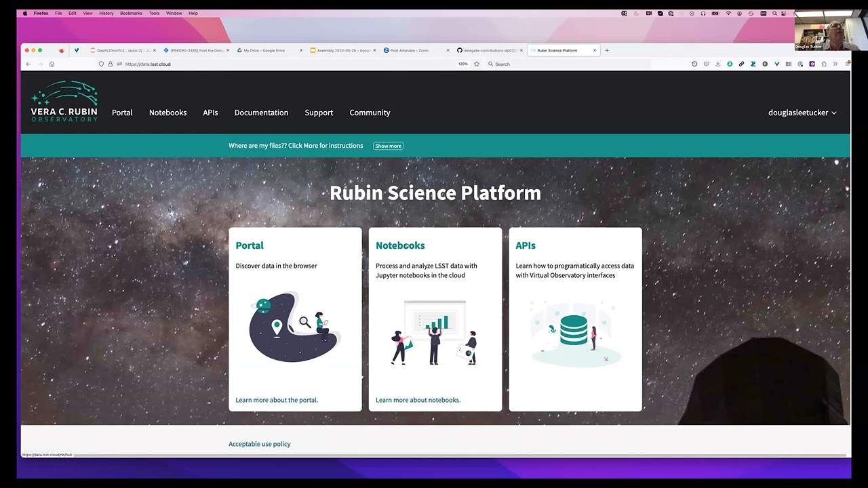Screen dimensions: 868x488
Task: Switch to the Assembly 2023-05-26 tab
Action: click(x=342, y=50)
